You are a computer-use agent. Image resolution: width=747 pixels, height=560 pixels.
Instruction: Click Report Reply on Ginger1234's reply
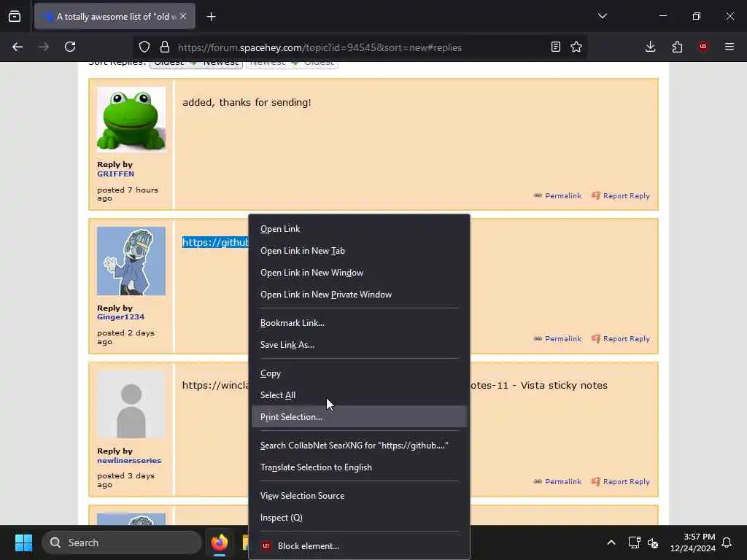(x=621, y=338)
